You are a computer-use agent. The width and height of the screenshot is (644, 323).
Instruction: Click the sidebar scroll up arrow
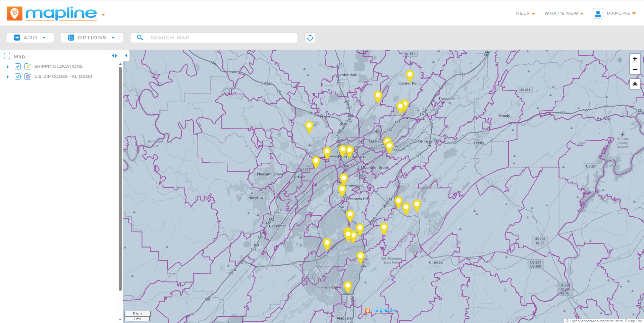(x=120, y=64)
